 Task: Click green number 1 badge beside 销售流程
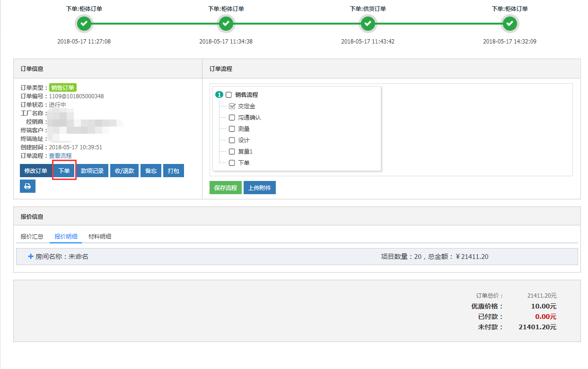click(219, 95)
